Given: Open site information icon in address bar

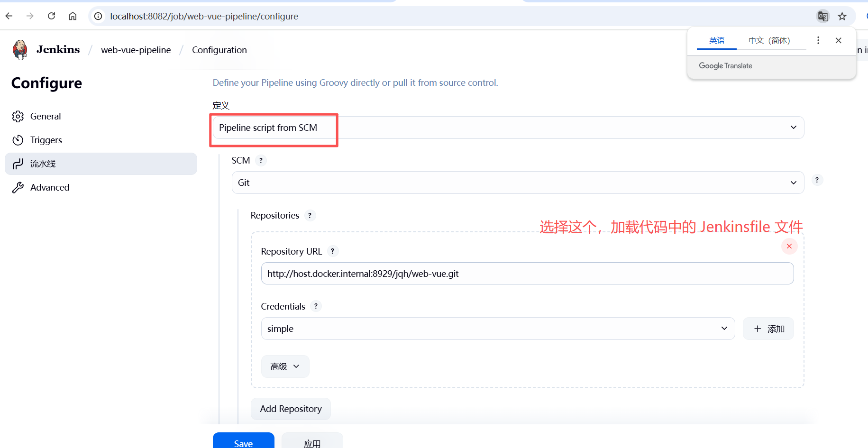Looking at the screenshot, I should pos(98,16).
